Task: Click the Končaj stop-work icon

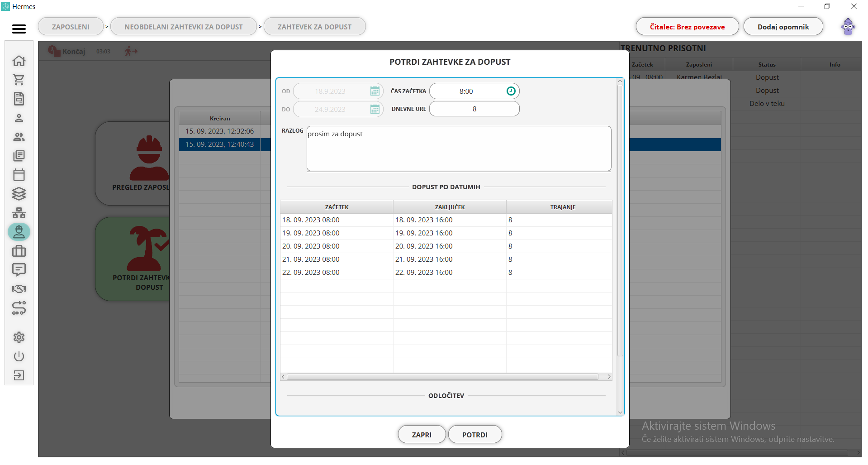Action: 54,51
